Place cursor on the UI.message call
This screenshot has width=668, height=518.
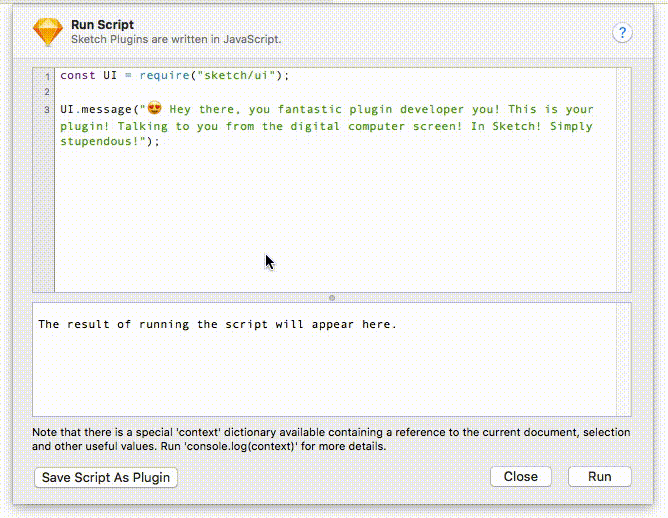(100, 109)
